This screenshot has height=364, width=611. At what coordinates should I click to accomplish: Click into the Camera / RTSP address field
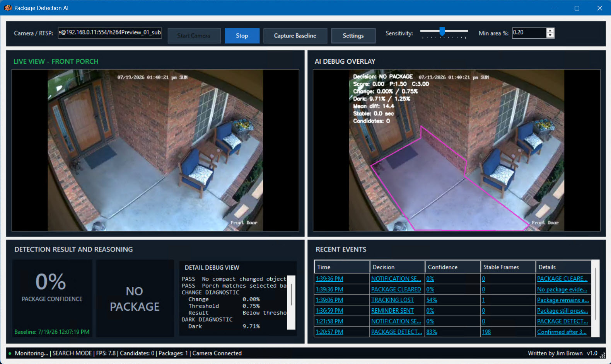[x=110, y=33]
